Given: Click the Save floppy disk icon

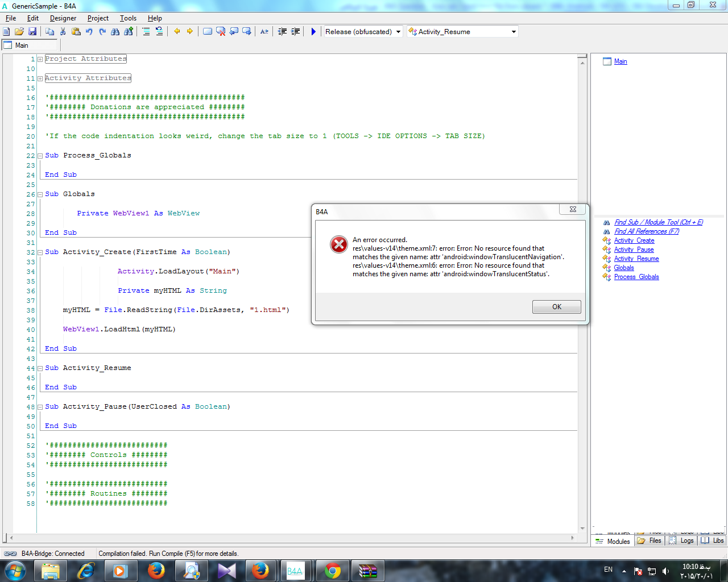Looking at the screenshot, I should (32, 32).
